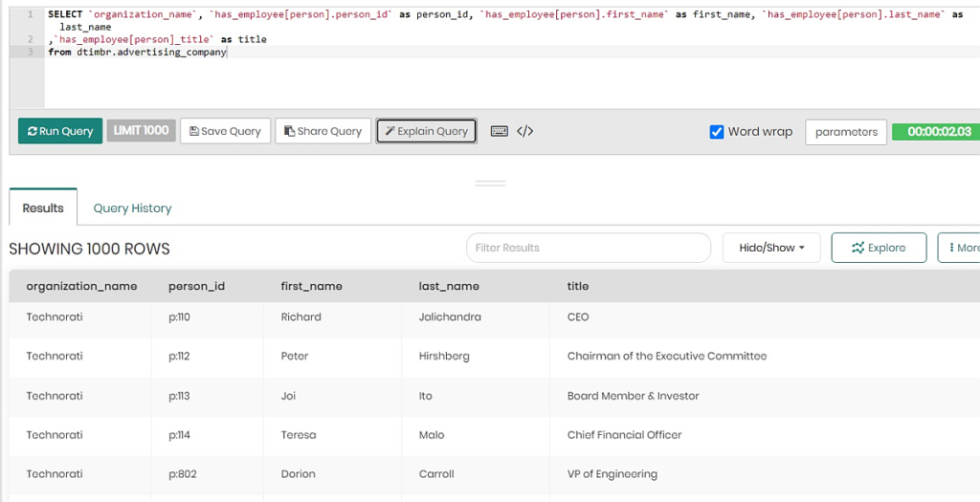
Task: Switch to the Results tab
Action: 43,207
